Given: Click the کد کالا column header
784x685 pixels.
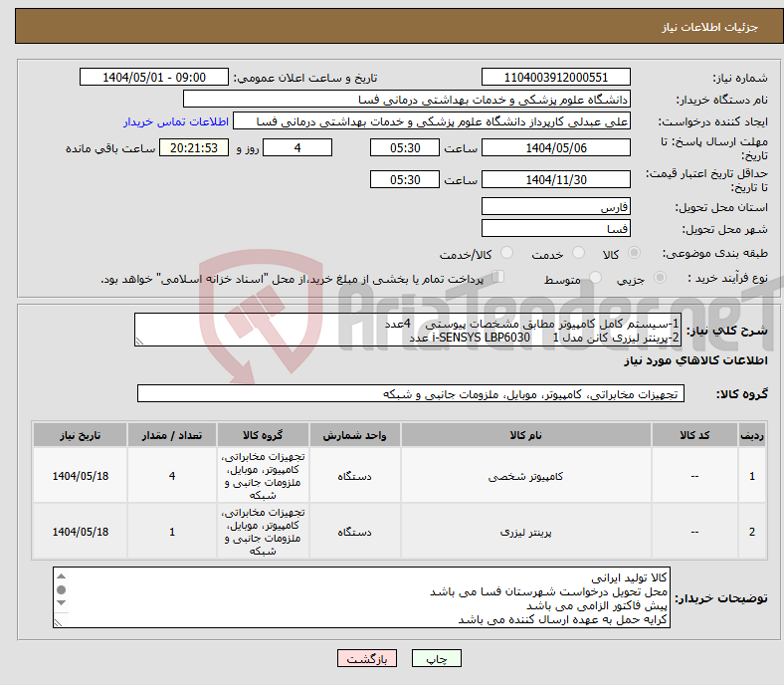Looking at the screenshot, I should click(694, 435).
